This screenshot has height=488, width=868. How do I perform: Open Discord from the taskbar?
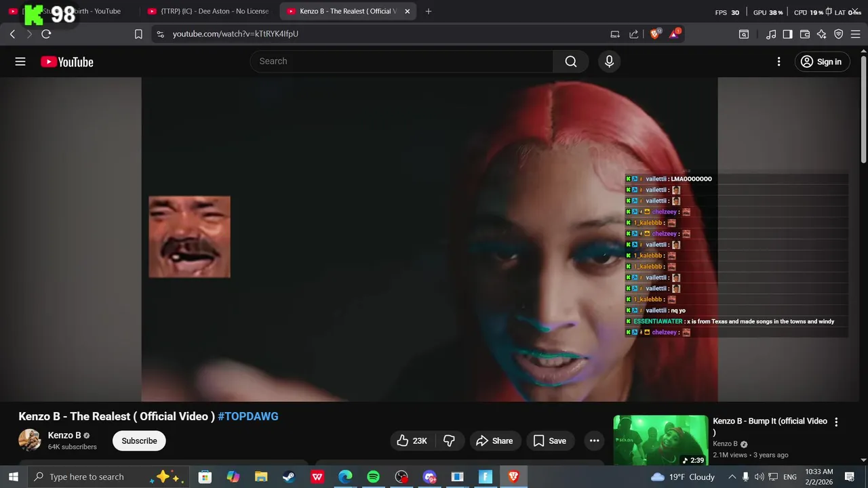point(429,476)
